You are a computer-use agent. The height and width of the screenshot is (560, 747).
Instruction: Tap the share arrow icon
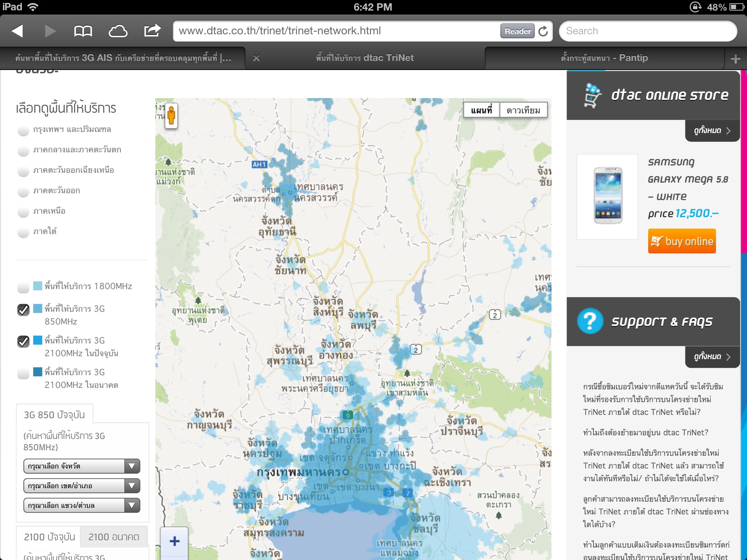152,31
